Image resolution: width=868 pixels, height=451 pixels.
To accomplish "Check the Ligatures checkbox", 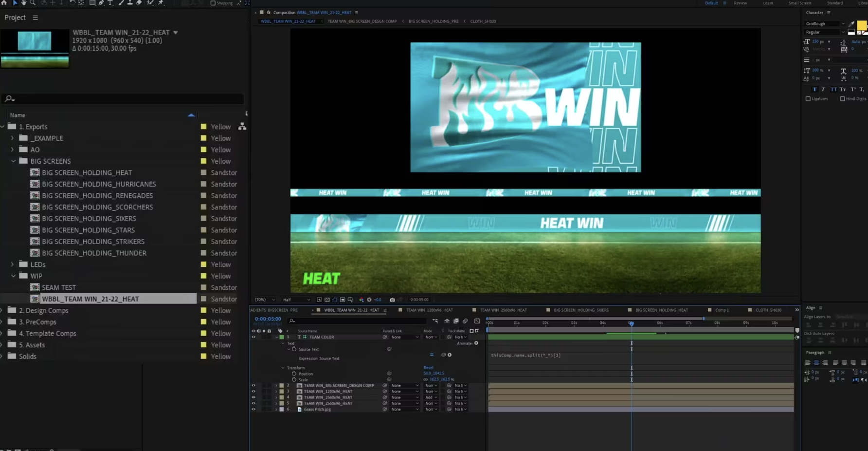I will (808, 99).
